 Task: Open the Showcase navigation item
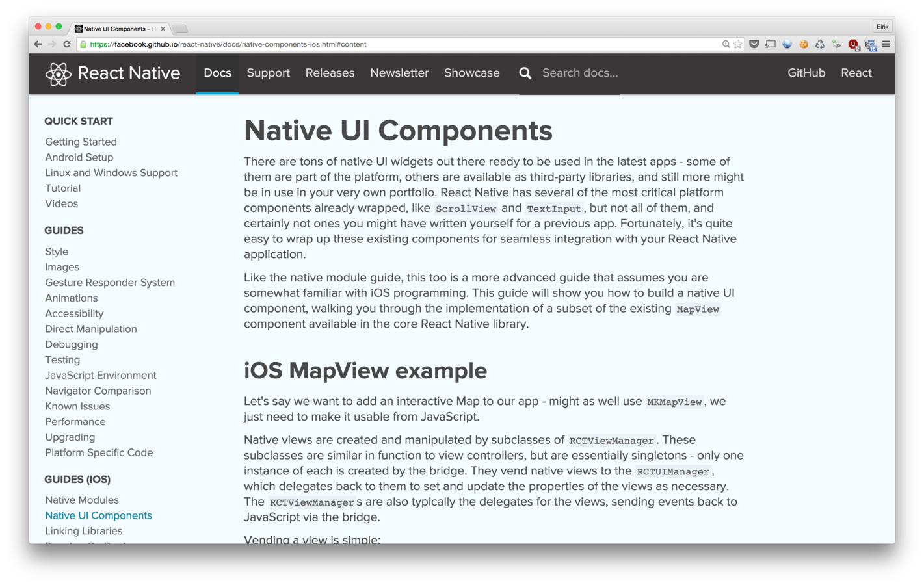click(x=472, y=73)
